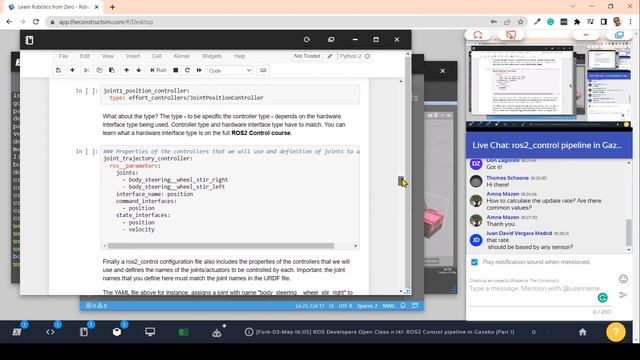
Task: Send the chat message with arrow icon
Action: pyautogui.click(x=623, y=295)
